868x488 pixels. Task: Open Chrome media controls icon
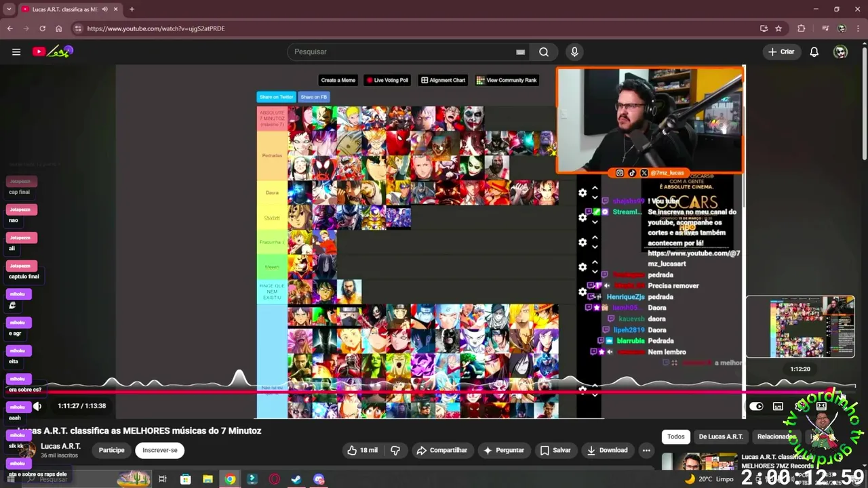825,28
